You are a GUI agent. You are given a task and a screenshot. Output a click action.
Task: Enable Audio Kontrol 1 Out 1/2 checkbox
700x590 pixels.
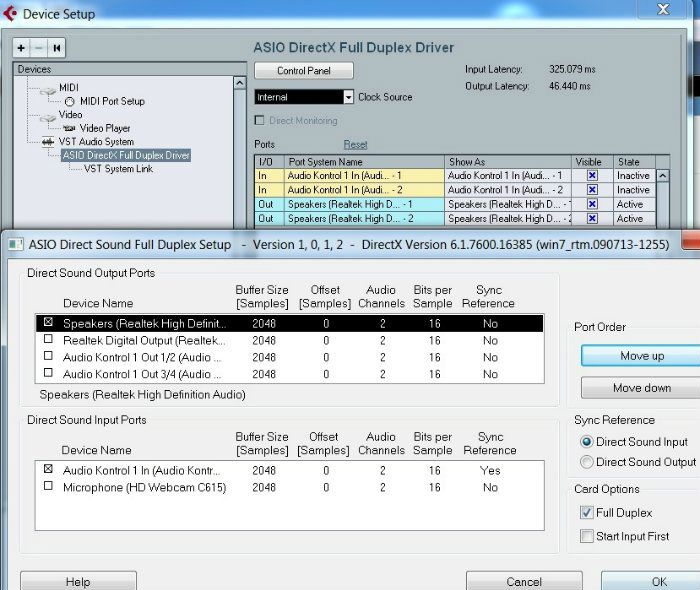[x=48, y=356]
